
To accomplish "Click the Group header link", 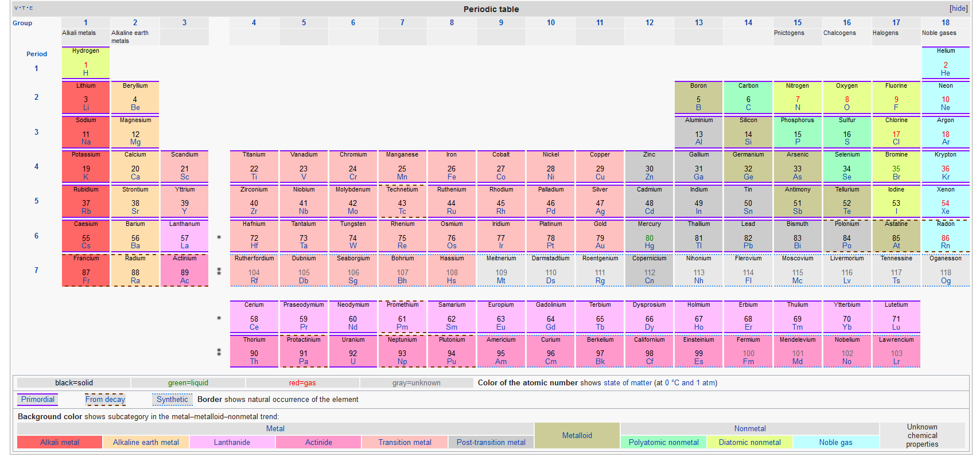I will click(22, 23).
